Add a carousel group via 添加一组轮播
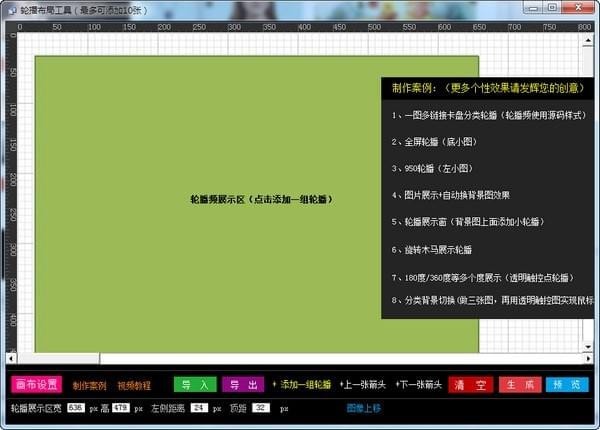600x430 pixels. tap(302, 384)
